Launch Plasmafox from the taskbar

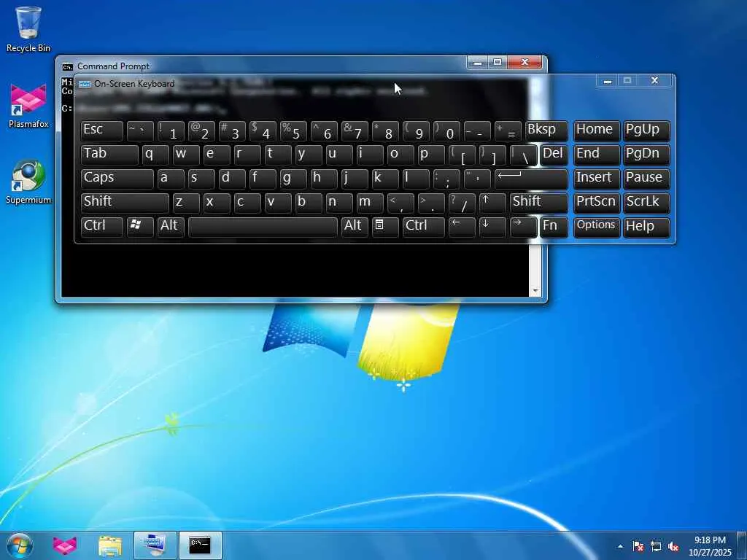[65, 545]
